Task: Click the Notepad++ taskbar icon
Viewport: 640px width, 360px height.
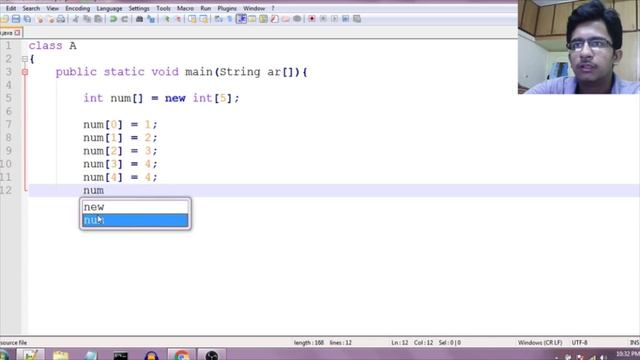Action: [x=30, y=355]
